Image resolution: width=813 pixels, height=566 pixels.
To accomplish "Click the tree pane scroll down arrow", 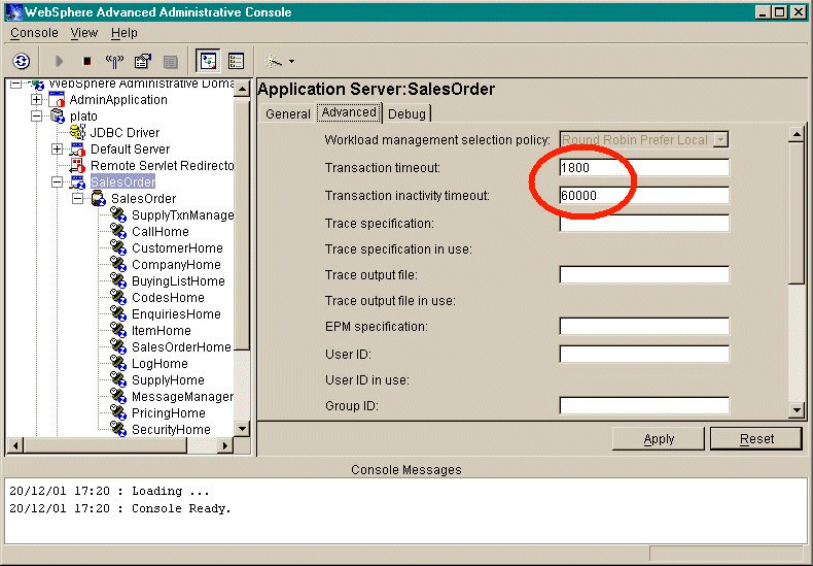I will pos(242,429).
